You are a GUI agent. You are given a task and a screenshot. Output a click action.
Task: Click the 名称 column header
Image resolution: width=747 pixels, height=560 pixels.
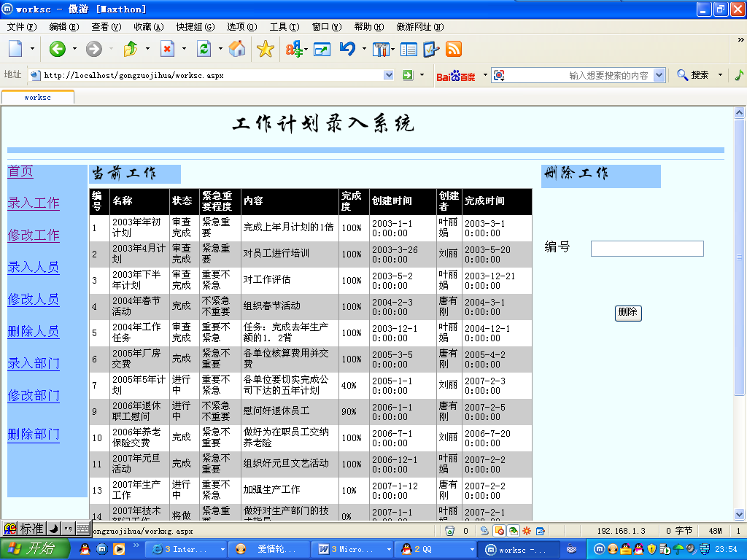click(x=139, y=201)
